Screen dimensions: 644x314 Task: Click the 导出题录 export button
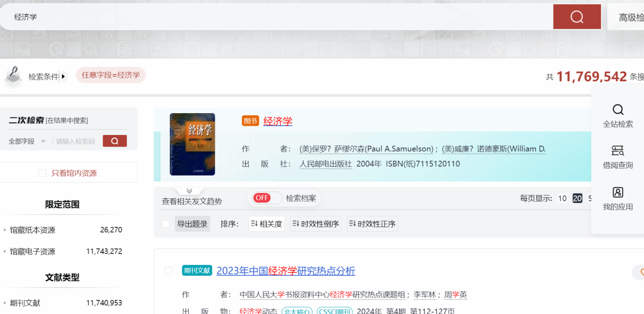click(192, 224)
